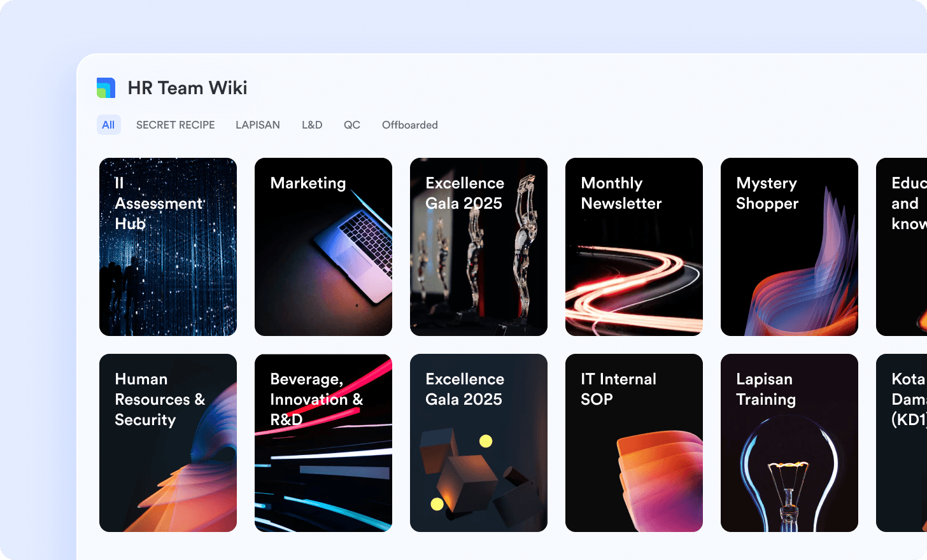Open the Marketing wiki card
This screenshot has width=927, height=560.
coord(323,247)
